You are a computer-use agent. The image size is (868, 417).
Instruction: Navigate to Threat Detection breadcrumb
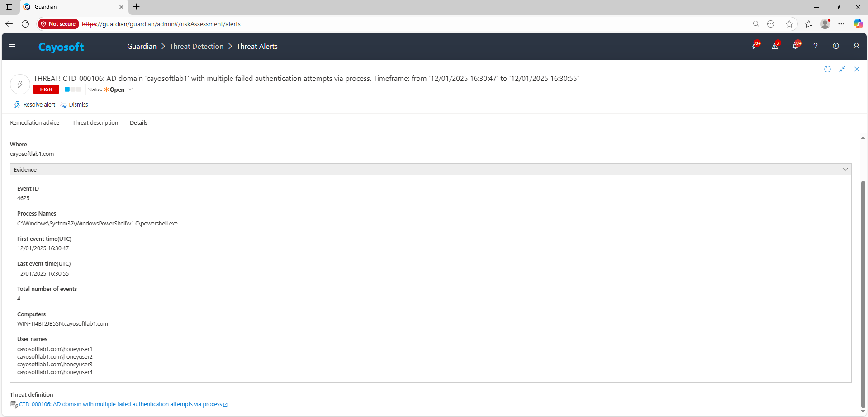coord(196,47)
